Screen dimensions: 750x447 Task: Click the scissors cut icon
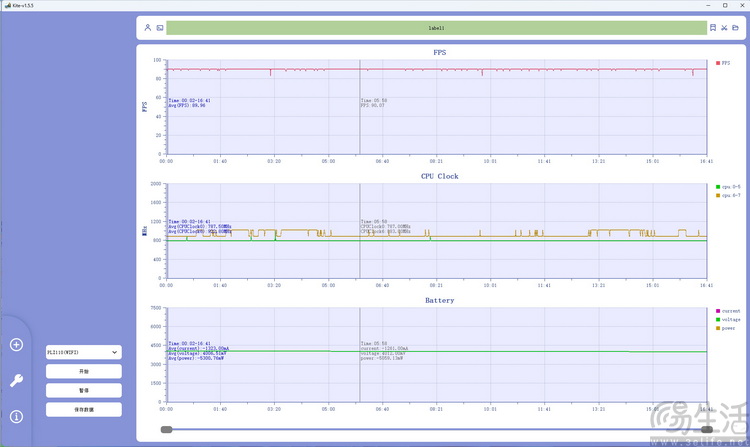725,28
